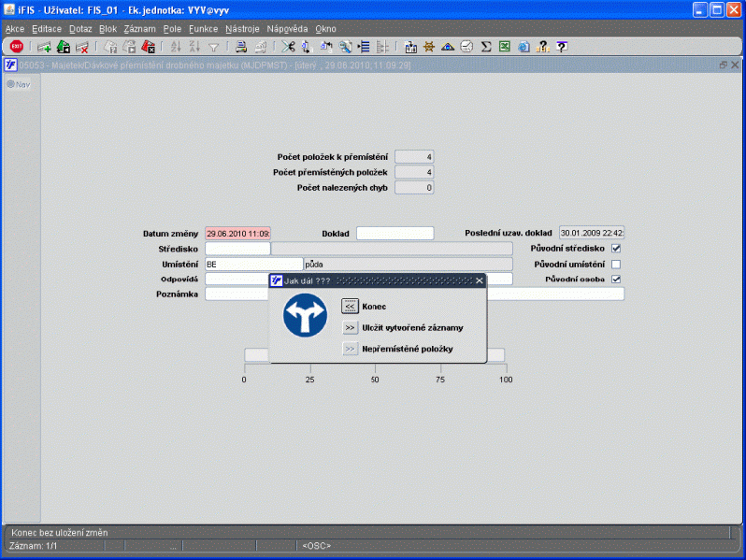Open the Dotaz menu
This screenshot has height=560, width=746.
(x=80, y=29)
